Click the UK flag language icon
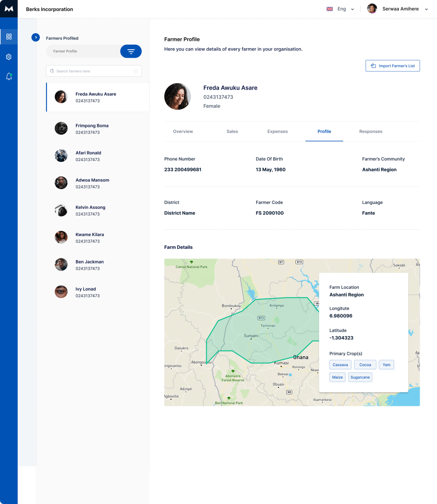Viewport: 437px width, 504px height. click(x=329, y=8)
